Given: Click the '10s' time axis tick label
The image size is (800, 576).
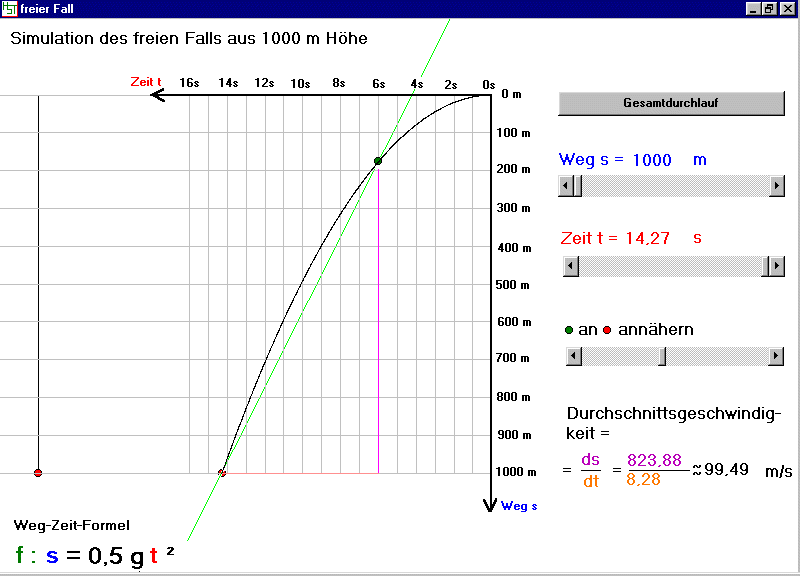Looking at the screenshot, I should point(300,84).
